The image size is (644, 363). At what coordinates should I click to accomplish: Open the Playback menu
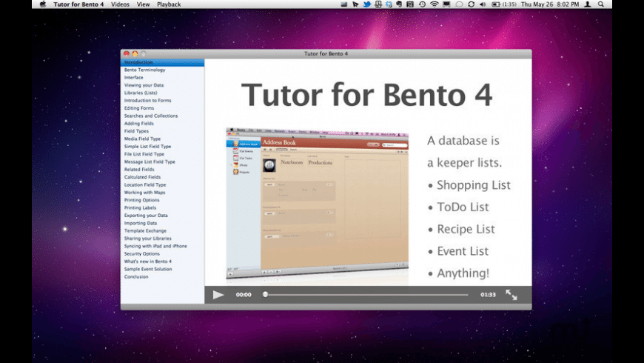(x=169, y=4)
